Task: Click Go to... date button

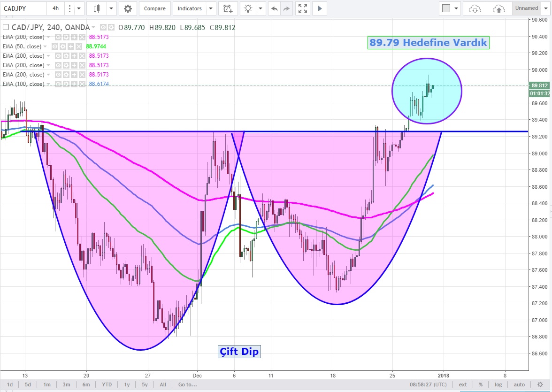Action: [x=187, y=384]
